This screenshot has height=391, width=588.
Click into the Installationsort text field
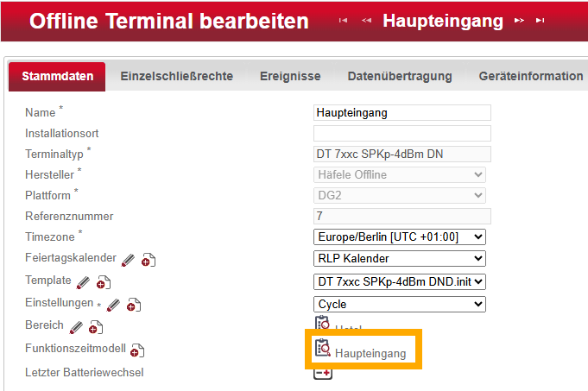401,134
